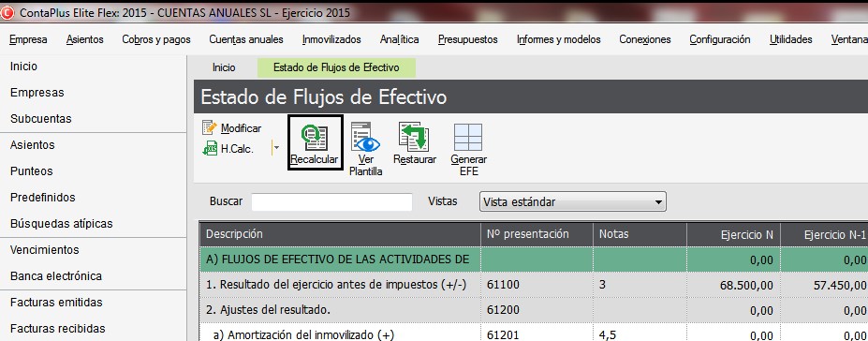Click the Notas column header

[x=640, y=234]
